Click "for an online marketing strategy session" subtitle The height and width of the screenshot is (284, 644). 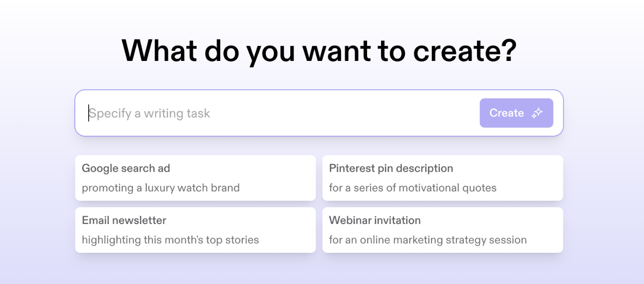(428, 240)
